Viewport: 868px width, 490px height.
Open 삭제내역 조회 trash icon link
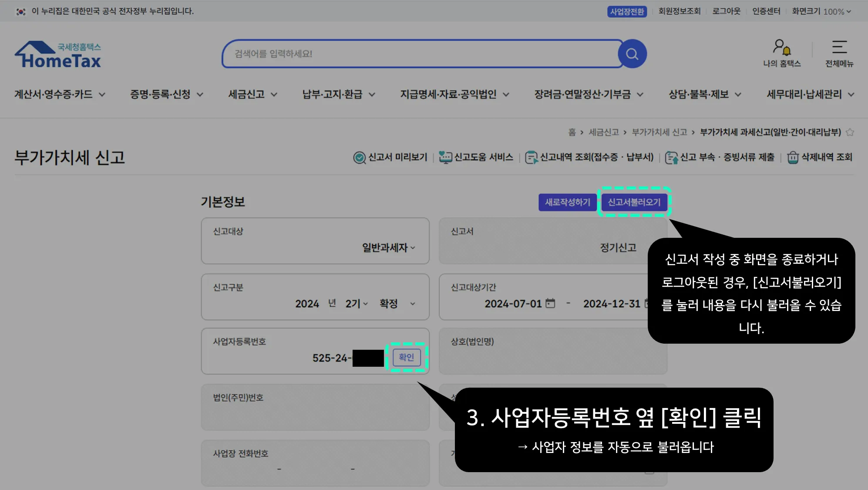pos(793,157)
